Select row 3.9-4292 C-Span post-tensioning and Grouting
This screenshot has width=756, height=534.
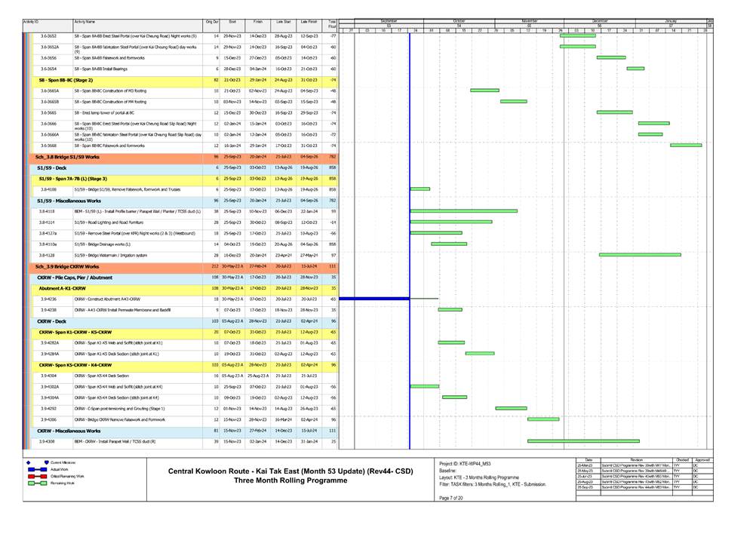point(121,408)
